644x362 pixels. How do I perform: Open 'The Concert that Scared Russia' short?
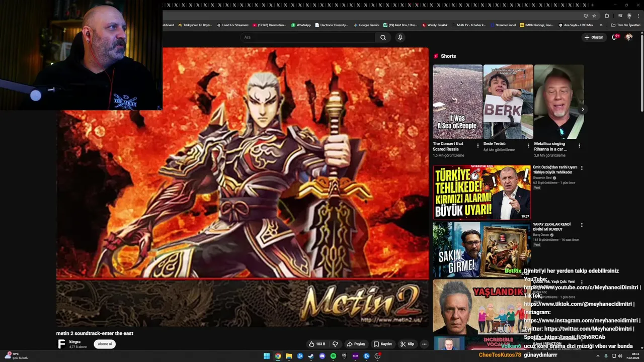(x=457, y=102)
